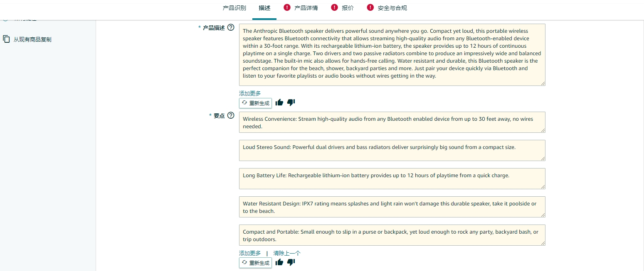
Task: Regenerate the bullet points with 重新生成
Action: (x=255, y=263)
